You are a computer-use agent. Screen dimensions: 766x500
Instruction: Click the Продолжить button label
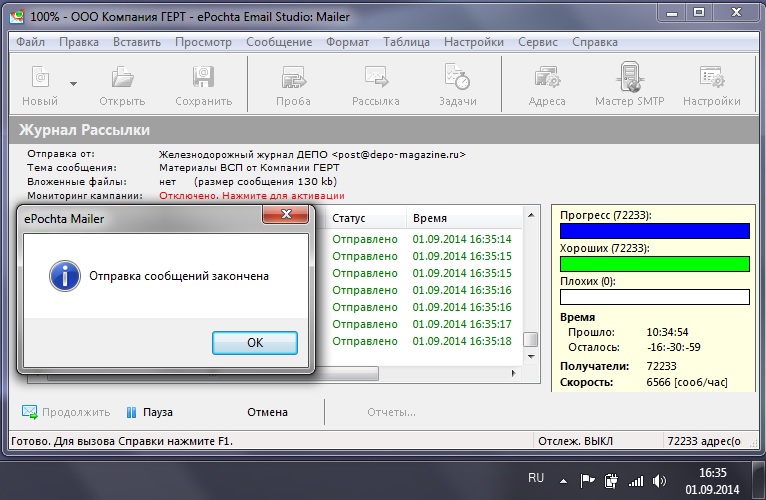[76, 413]
